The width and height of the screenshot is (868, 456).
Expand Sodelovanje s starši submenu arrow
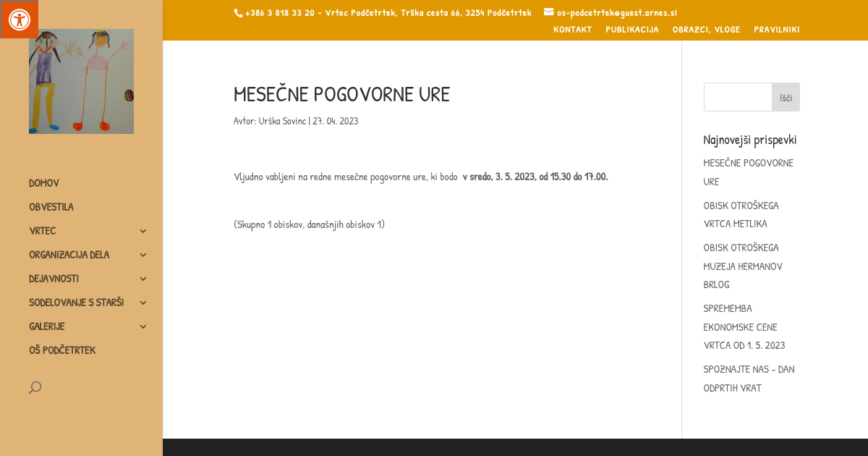143,303
